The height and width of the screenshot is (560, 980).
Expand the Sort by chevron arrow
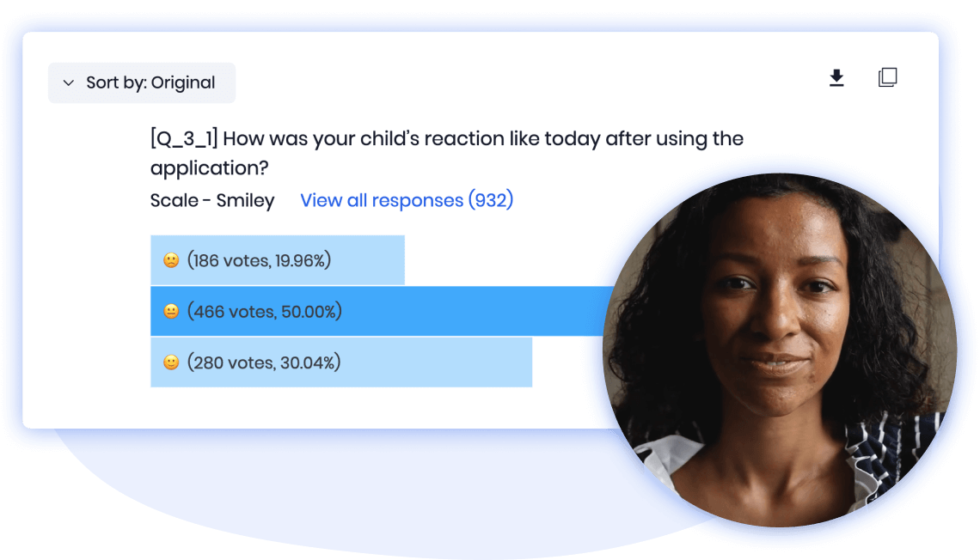(69, 82)
